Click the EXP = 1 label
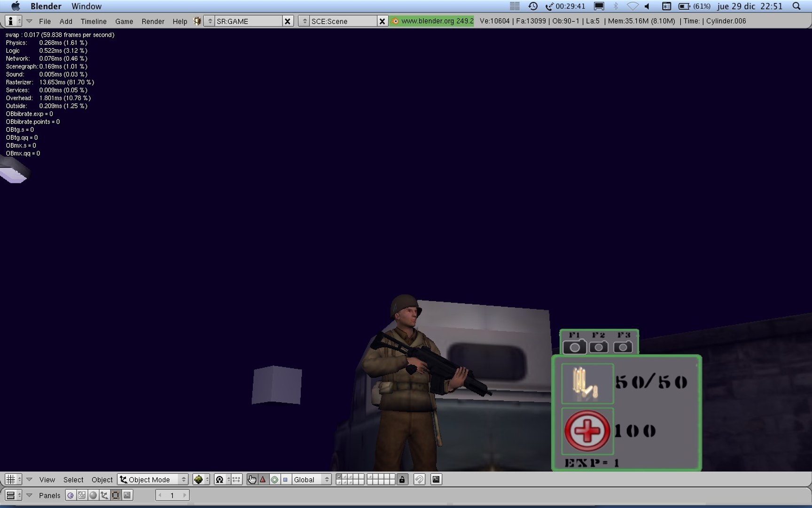This screenshot has height=508, width=812. [x=592, y=463]
